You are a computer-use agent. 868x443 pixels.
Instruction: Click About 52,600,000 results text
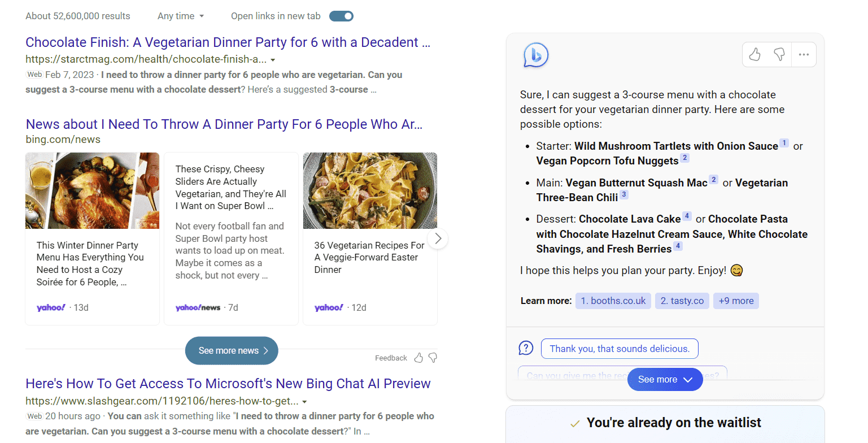click(78, 16)
